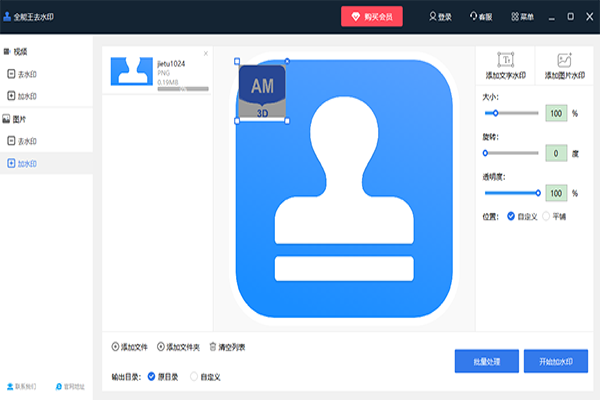The width and height of the screenshot is (600, 400).
Task: Choose 原目录 as output directory
Action: tap(152, 376)
